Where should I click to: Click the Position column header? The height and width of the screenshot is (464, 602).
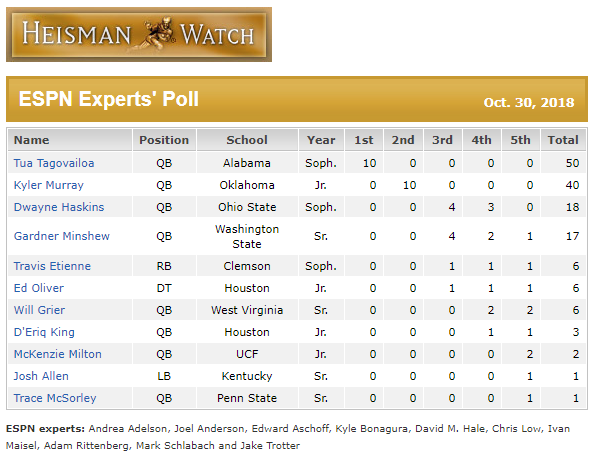pos(164,140)
